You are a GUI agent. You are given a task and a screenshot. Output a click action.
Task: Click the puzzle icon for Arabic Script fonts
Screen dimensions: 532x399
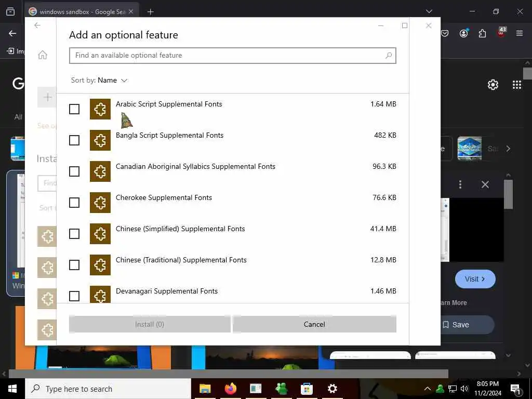[x=100, y=109]
